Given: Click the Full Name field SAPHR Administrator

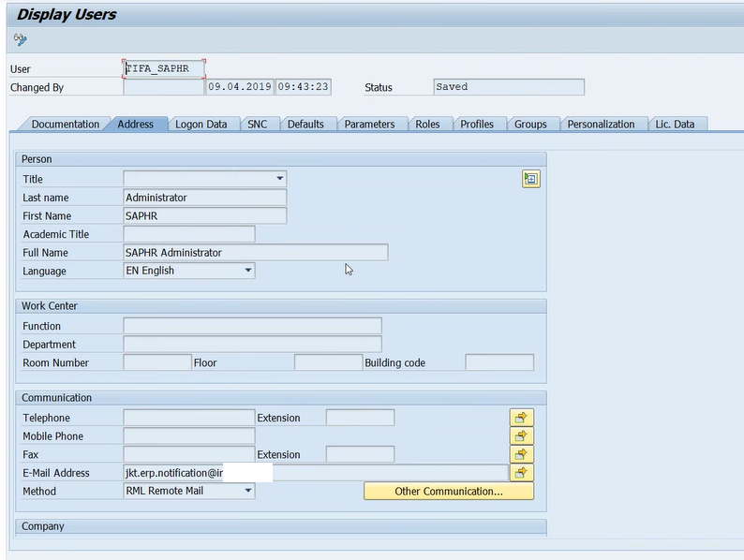Looking at the screenshot, I should point(256,252).
